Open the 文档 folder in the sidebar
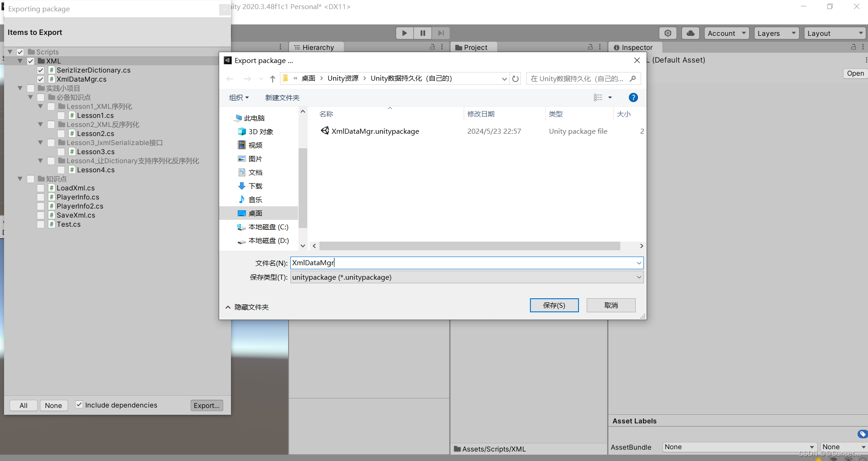868x461 pixels. (250, 173)
